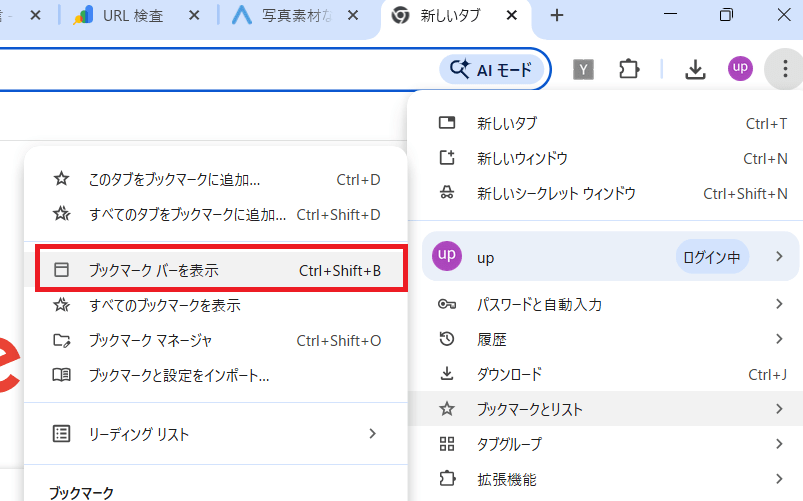Image resolution: width=803 pixels, height=501 pixels.
Task: Open the Extensions puzzle-piece icon
Action: pos(628,69)
